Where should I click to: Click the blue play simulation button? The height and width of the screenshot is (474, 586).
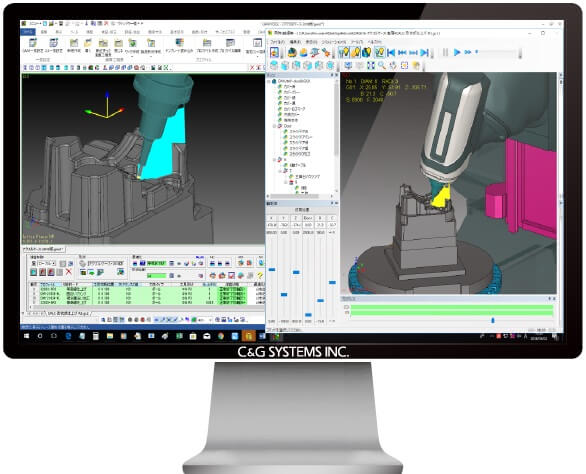click(456, 52)
